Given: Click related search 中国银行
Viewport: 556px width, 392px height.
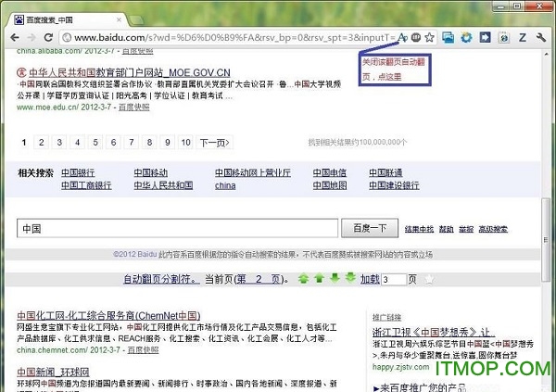Looking at the screenshot, I should pyautogui.click(x=78, y=172).
